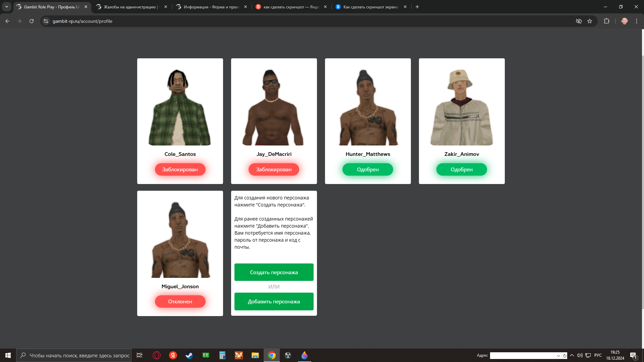Select the Zakir_Animov character portrait

pyautogui.click(x=462, y=107)
